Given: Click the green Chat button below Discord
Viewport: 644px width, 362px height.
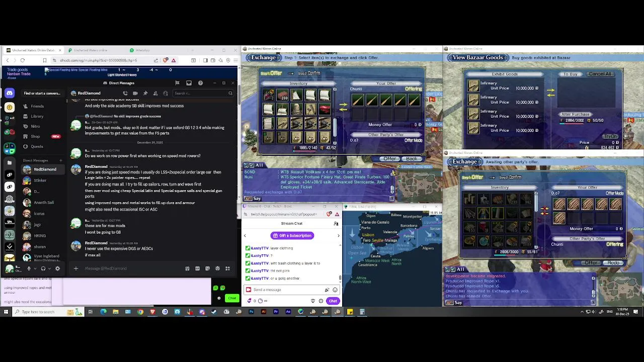Looking at the screenshot, I should 232,298.
